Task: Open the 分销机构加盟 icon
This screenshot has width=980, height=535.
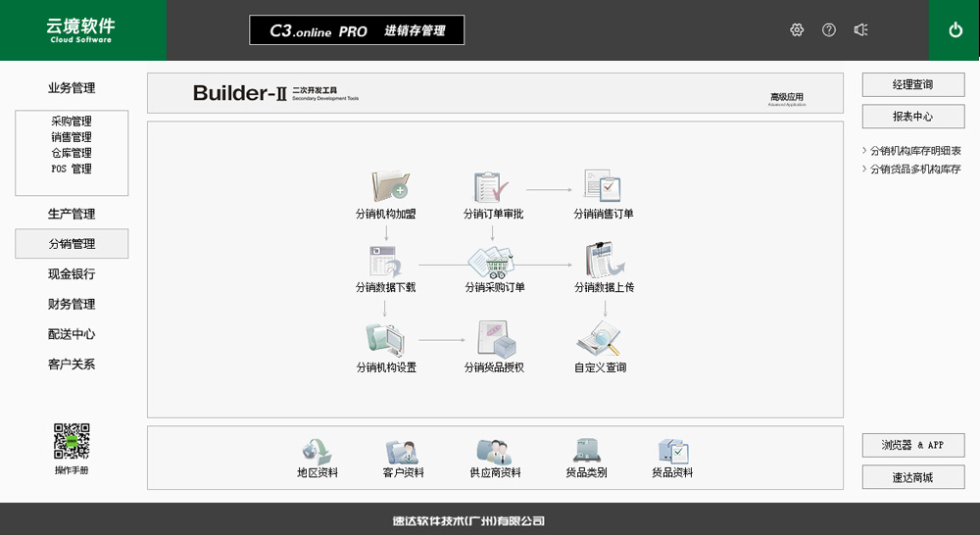Action: 388,186
